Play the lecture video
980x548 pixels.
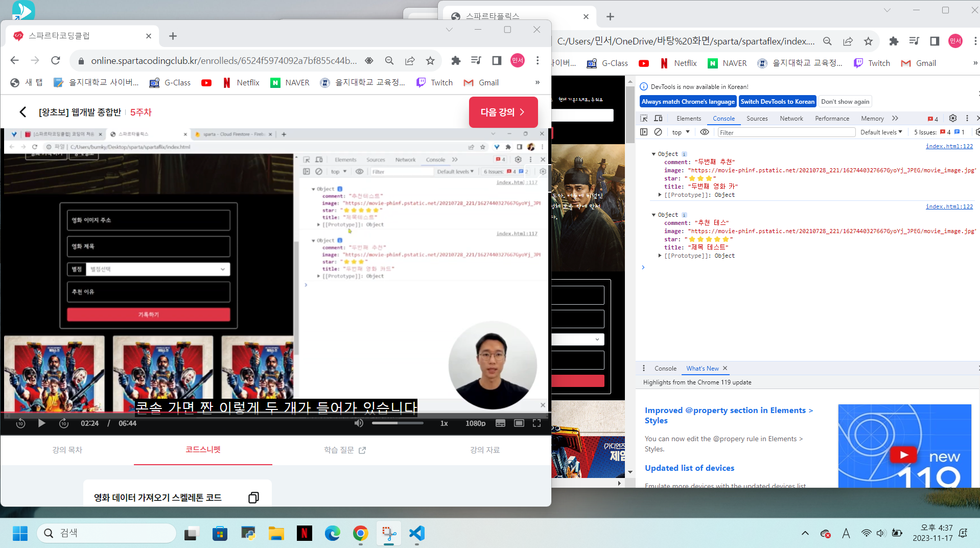tap(42, 423)
